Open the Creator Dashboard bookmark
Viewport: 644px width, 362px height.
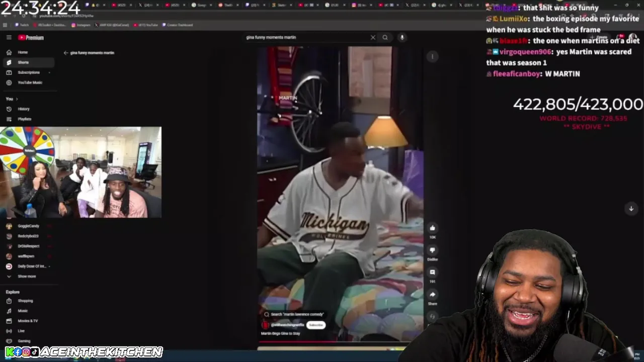click(x=177, y=25)
